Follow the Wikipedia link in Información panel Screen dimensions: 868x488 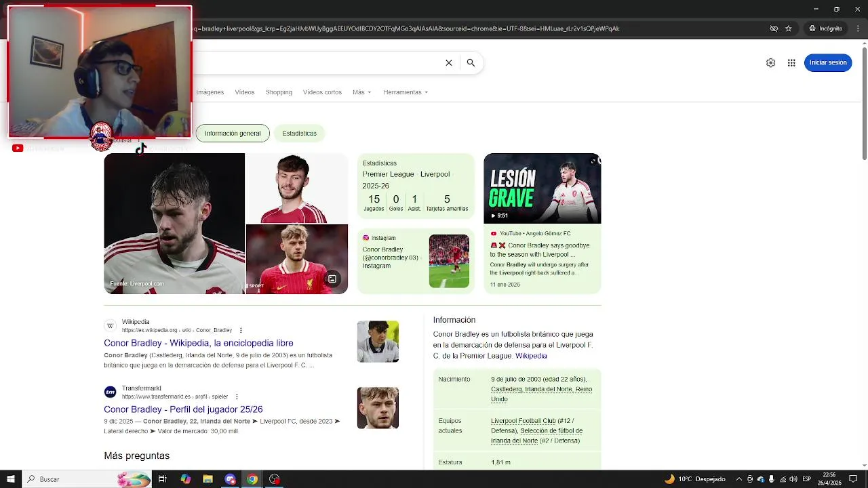pyautogui.click(x=531, y=356)
